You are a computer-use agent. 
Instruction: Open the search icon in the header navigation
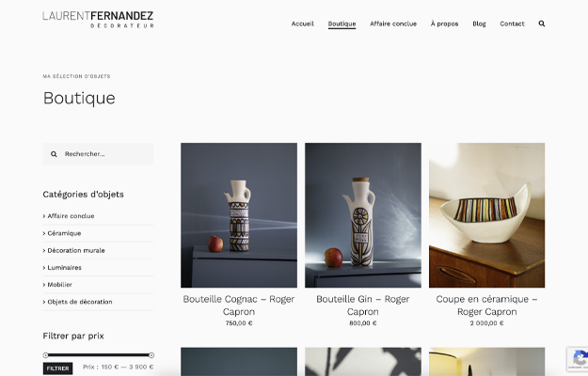[x=542, y=23]
